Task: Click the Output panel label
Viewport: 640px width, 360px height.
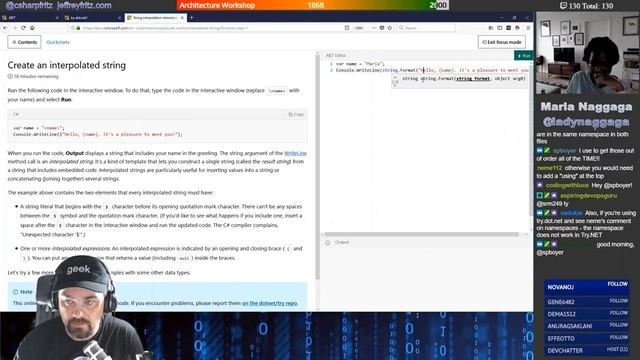Action: [x=342, y=242]
